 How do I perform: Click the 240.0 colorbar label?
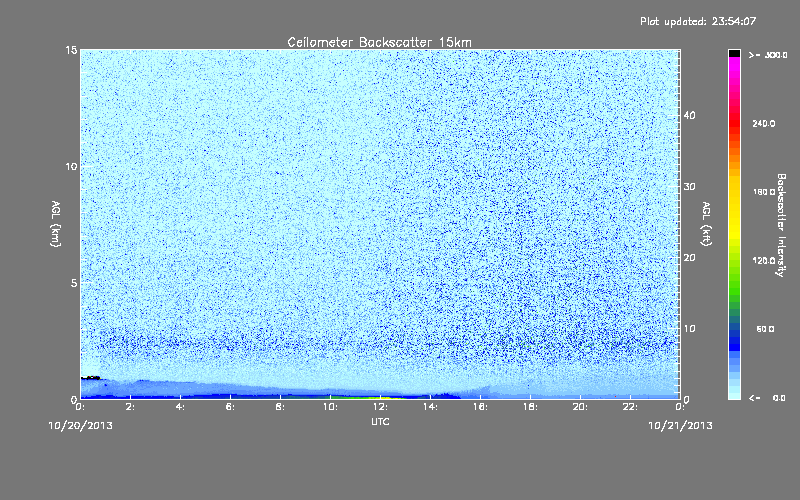tap(764, 124)
